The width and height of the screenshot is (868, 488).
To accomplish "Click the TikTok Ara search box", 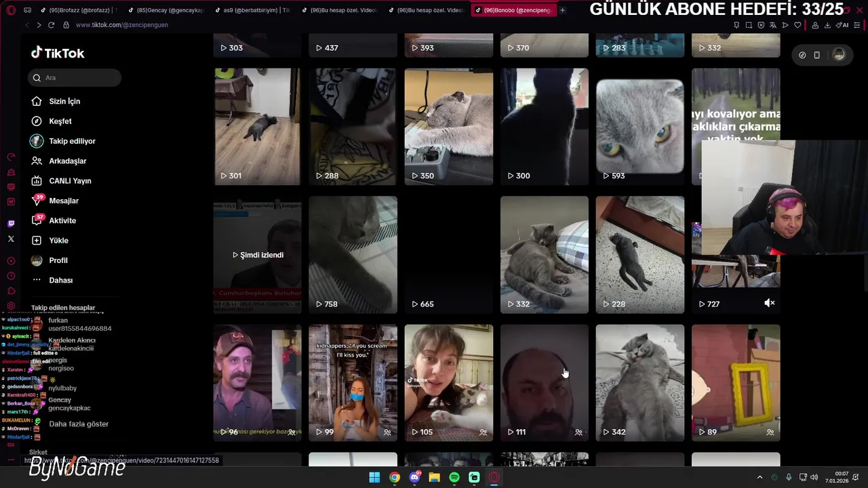I will click(x=75, y=77).
